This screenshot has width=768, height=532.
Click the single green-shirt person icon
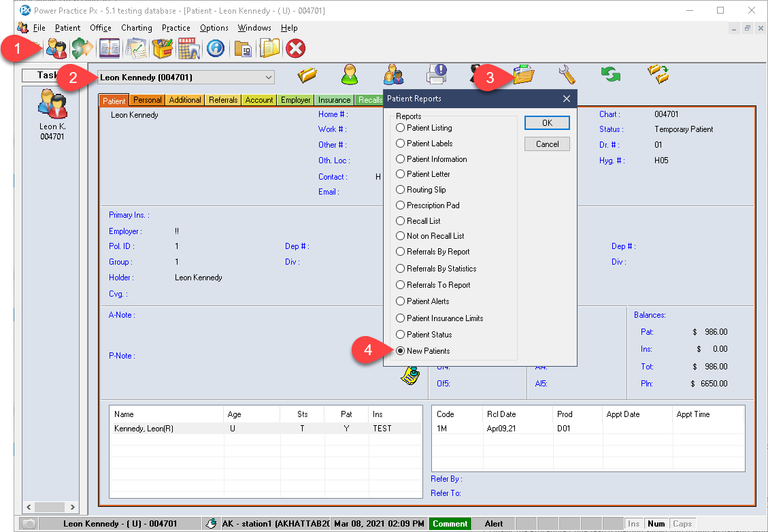(x=349, y=74)
